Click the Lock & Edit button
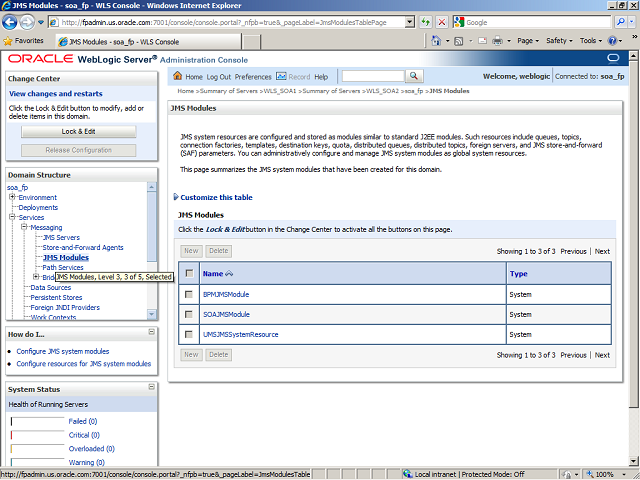 coord(78,131)
